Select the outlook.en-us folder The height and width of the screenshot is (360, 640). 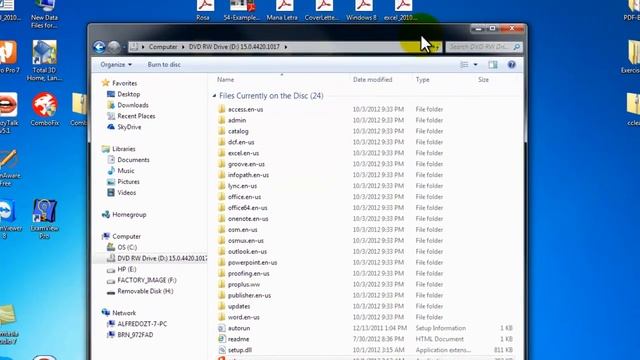pyautogui.click(x=247, y=252)
